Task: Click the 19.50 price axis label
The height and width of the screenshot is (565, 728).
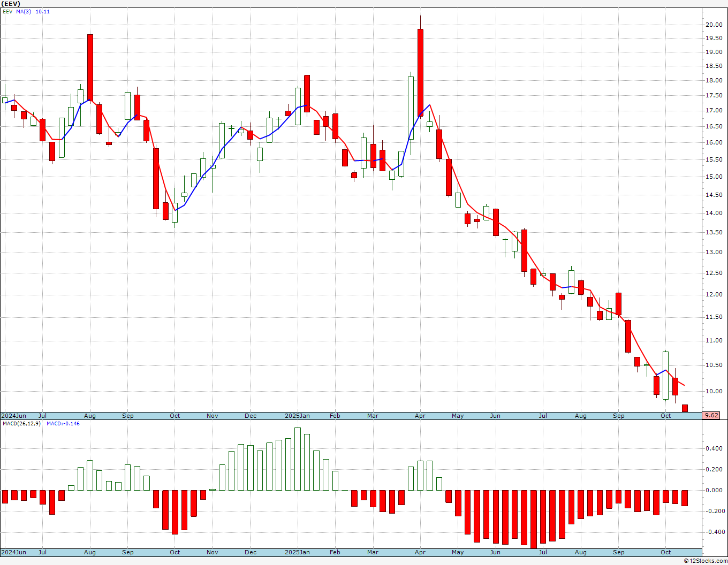Action: pyautogui.click(x=714, y=38)
